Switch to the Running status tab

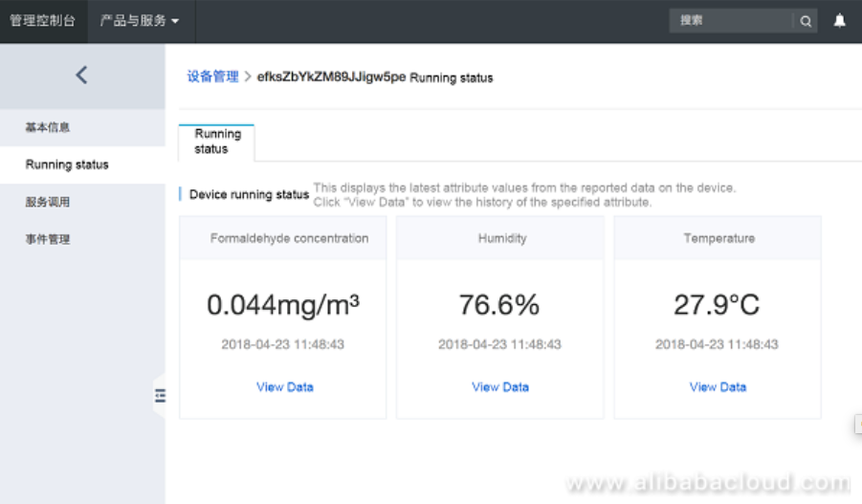tap(217, 142)
